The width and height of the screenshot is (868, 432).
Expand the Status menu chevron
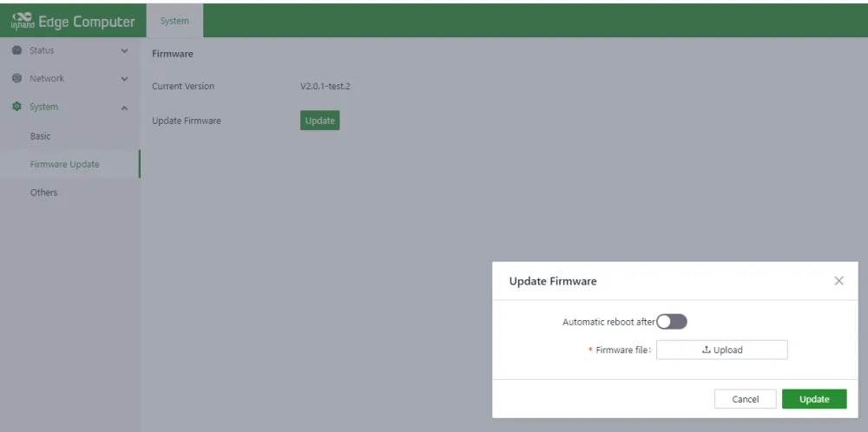click(124, 51)
